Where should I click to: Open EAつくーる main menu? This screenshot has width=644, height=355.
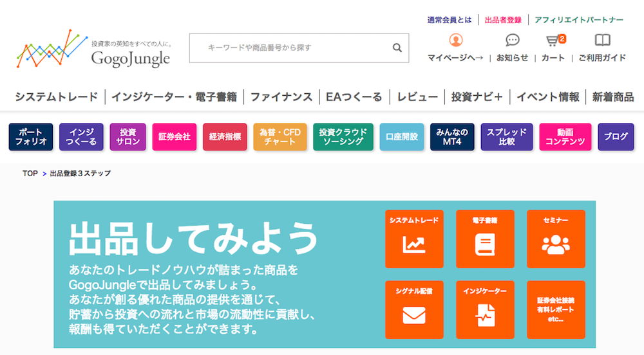pyautogui.click(x=354, y=97)
